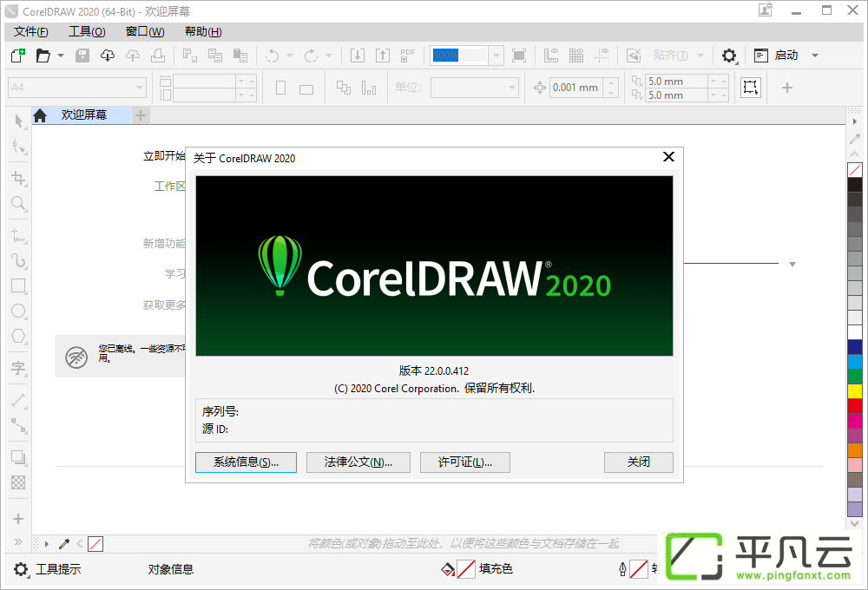Click the cloud download icon
The image size is (868, 590).
(x=108, y=56)
